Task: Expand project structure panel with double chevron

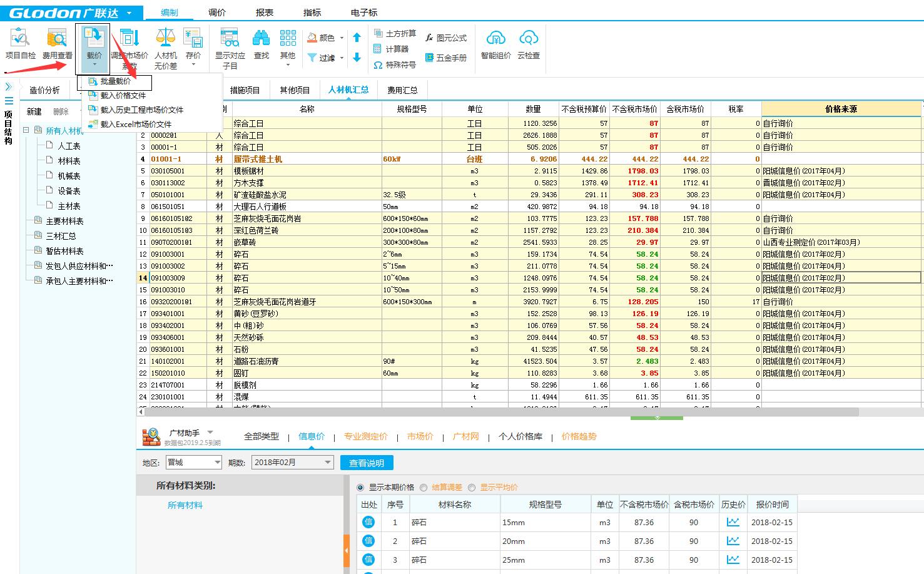Action: coord(9,86)
